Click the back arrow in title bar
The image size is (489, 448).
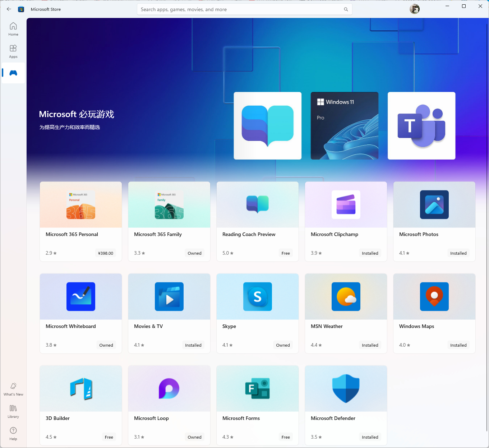[x=9, y=9]
